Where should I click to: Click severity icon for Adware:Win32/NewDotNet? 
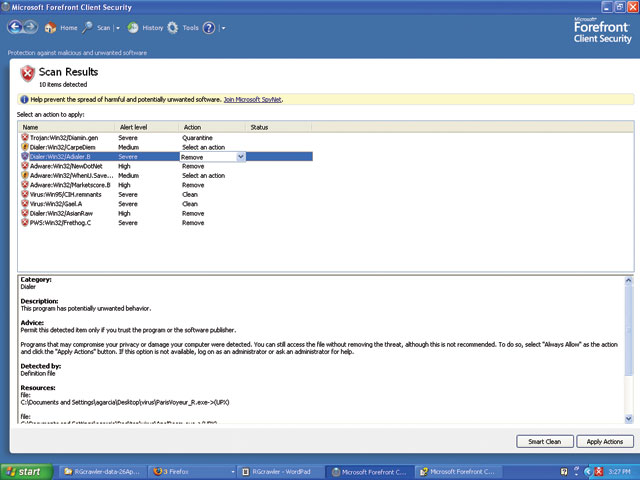point(25,166)
